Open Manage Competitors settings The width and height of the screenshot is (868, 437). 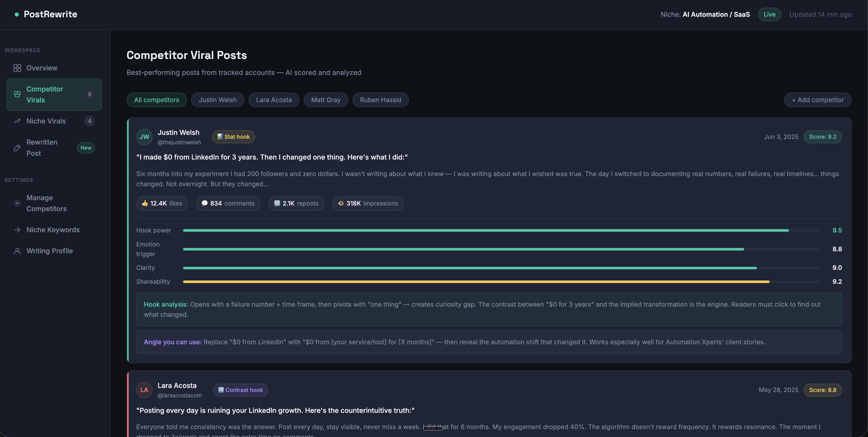[x=54, y=203]
